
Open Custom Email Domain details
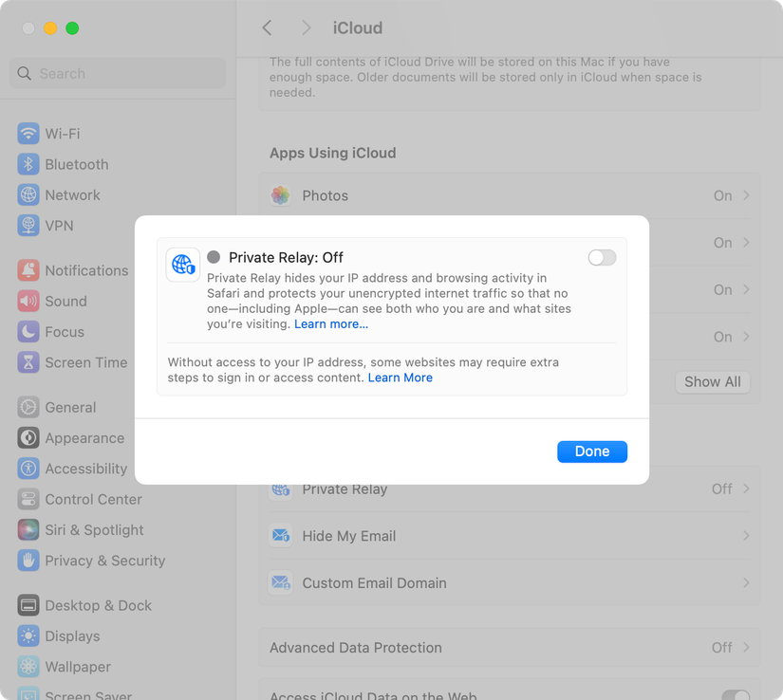click(x=510, y=583)
